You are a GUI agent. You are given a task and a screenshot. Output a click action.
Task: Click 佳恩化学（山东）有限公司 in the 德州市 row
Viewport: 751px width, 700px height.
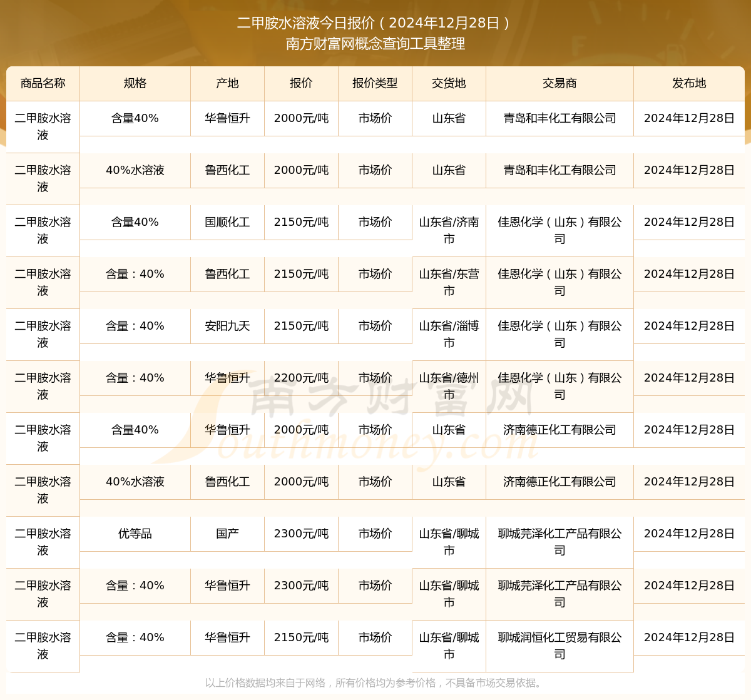559,386
